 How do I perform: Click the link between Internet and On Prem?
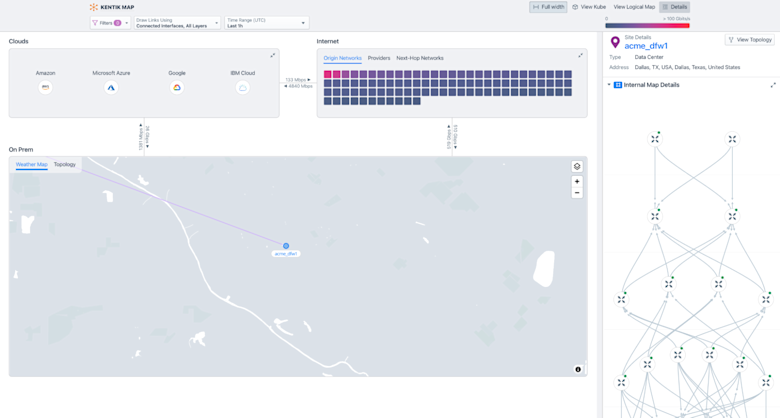tap(452, 137)
